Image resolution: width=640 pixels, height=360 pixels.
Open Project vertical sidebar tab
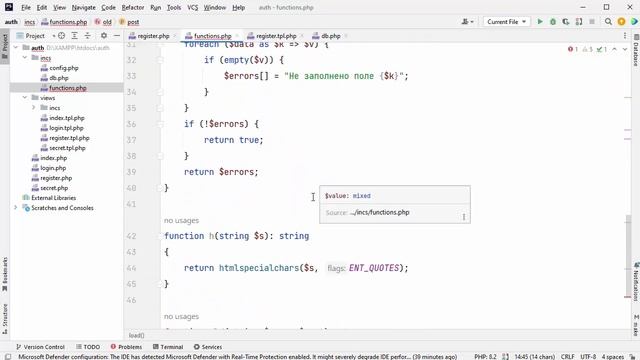click(x=5, y=46)
